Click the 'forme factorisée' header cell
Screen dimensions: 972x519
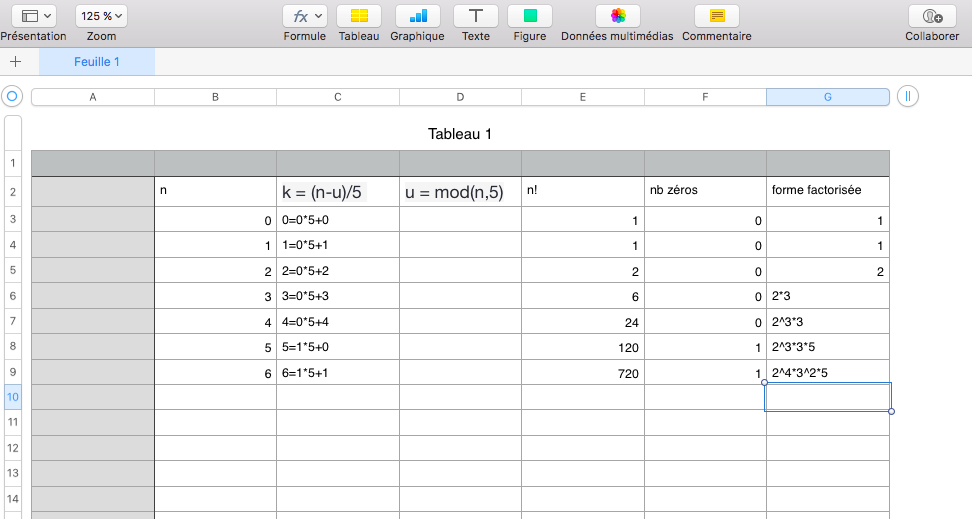tap(827, 190)
